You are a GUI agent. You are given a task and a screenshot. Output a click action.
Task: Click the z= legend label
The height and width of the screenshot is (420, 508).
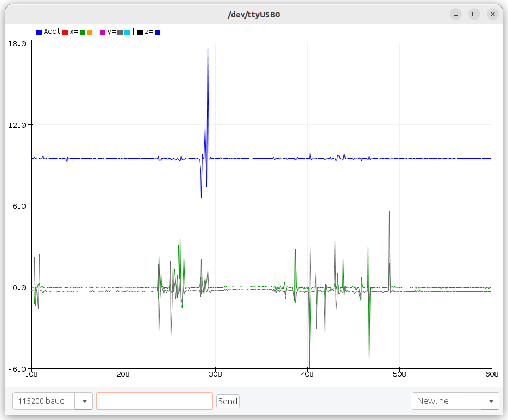[x=149, y=32]
